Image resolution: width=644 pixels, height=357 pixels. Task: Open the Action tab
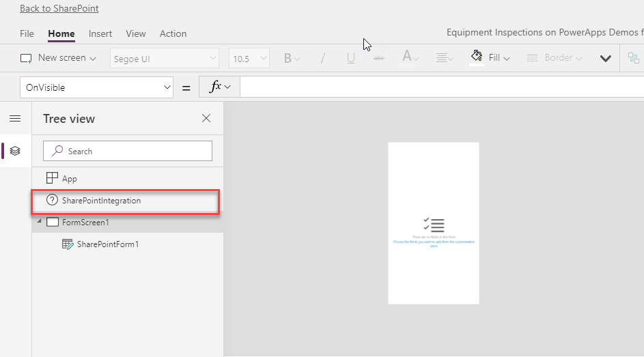pos(173,33)
